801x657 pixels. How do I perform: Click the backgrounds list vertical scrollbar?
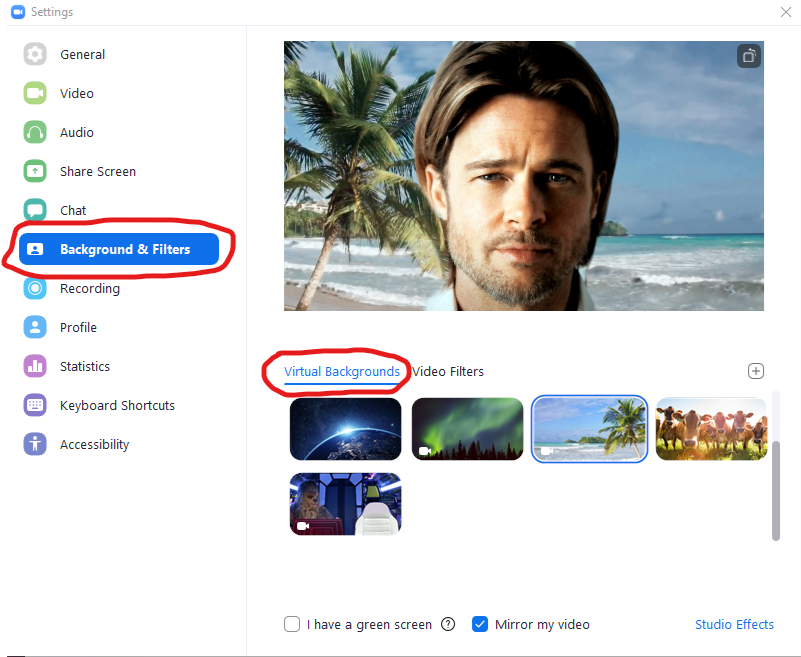(776, 490)
